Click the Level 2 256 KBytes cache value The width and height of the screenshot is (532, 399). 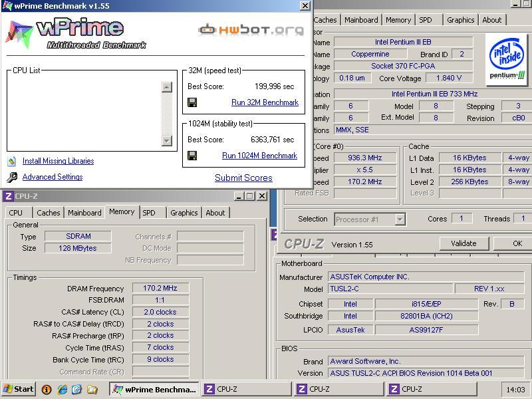click(470, 182)
